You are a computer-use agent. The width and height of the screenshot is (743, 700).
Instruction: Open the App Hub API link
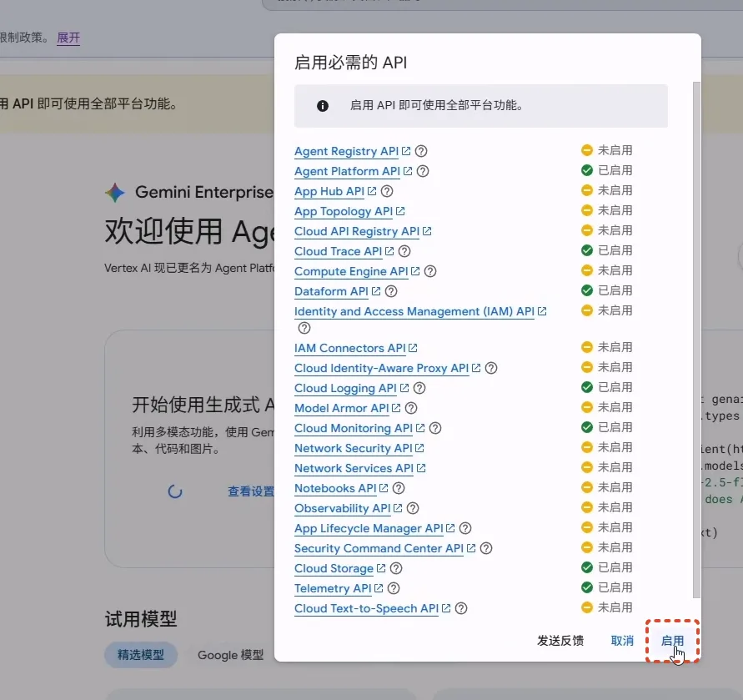pyautogui.click(x=329, y=191)
